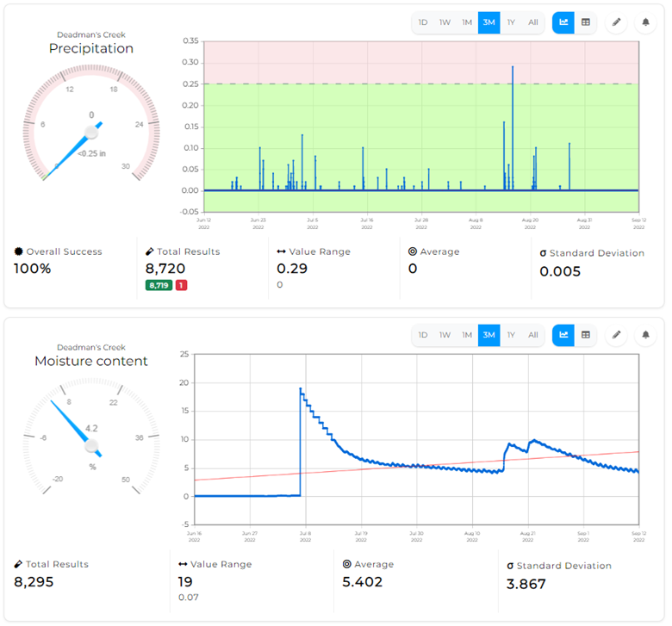
Task: Click the Moisture Total Results 8,295 value
Action: (34, 582)
